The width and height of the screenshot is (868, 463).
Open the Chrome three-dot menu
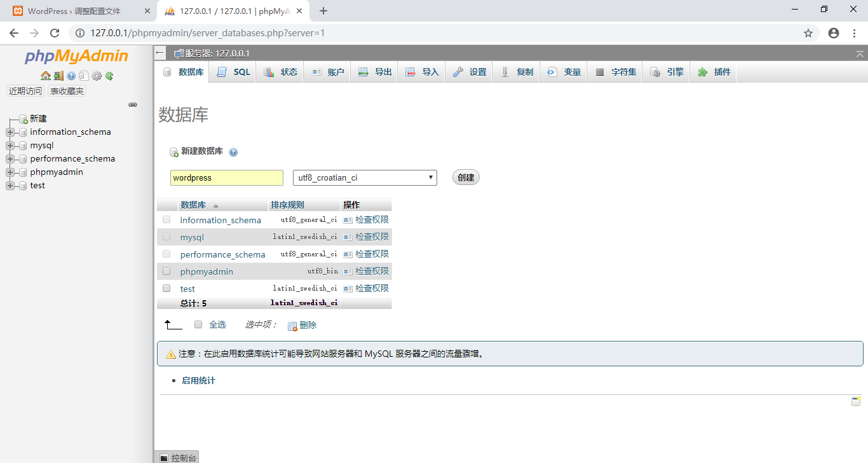(855, 33)
